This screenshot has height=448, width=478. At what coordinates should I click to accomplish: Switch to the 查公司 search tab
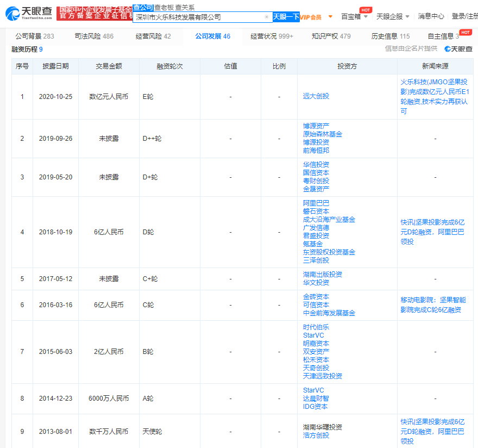(x=143, y=7)
